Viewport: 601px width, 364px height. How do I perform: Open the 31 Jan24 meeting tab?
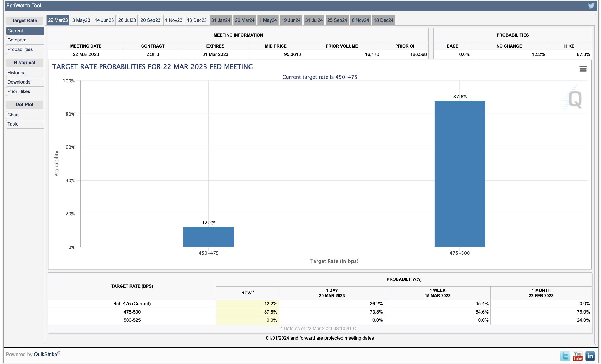tap(221, 20)
